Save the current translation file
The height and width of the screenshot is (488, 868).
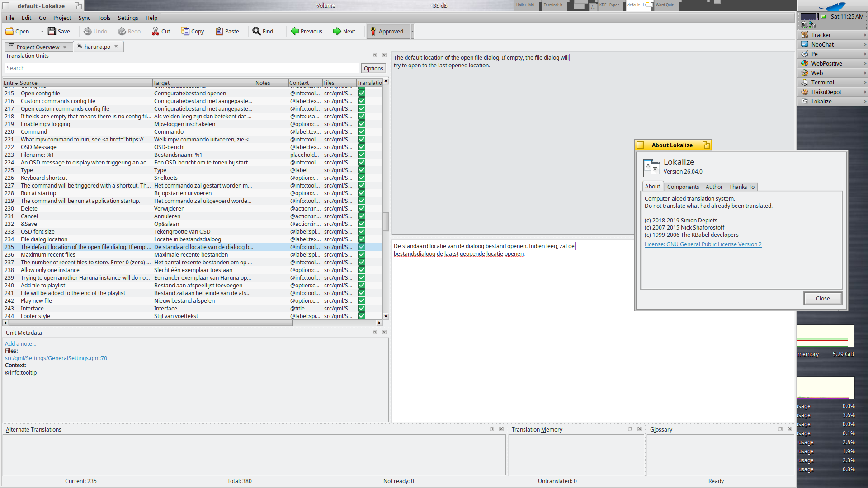point(59,31)
